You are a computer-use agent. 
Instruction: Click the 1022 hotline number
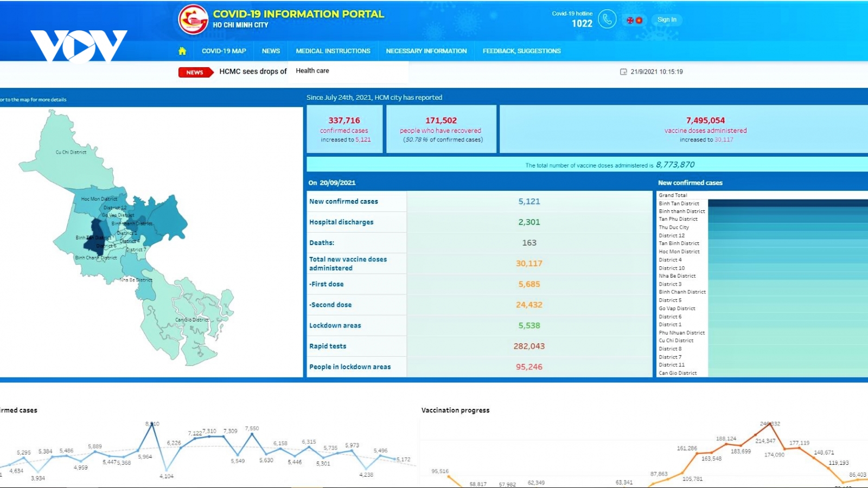click(x=582, y=23)
